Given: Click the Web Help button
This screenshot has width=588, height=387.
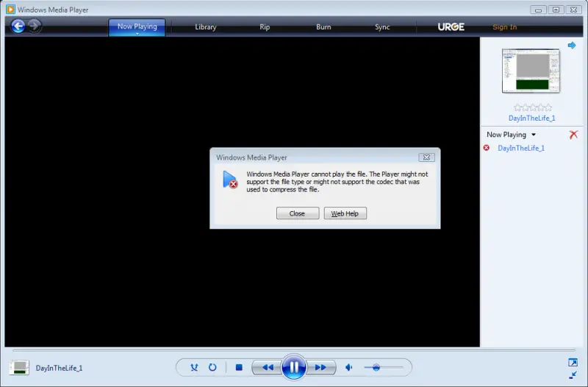Looking at the screenshot, I should click(345, 213).
